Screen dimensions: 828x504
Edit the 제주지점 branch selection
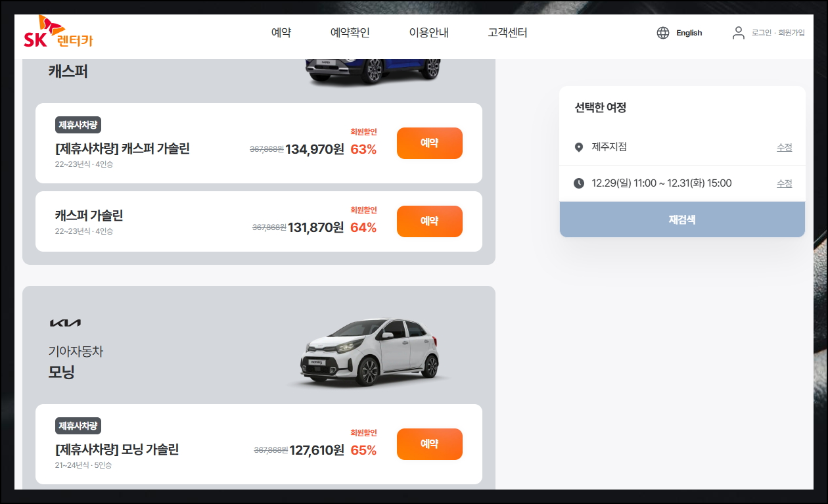784,147
